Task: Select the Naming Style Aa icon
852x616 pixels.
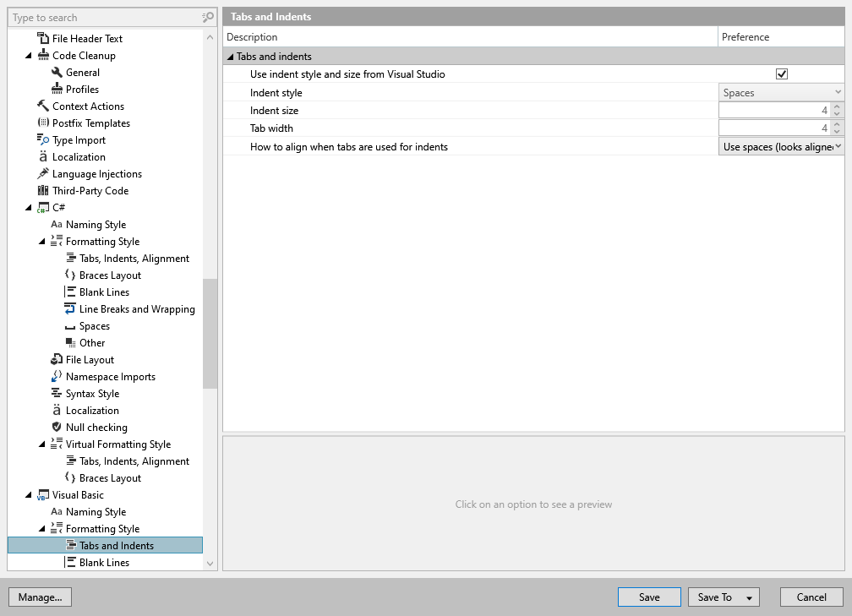Action: click(x=58, y=224)
